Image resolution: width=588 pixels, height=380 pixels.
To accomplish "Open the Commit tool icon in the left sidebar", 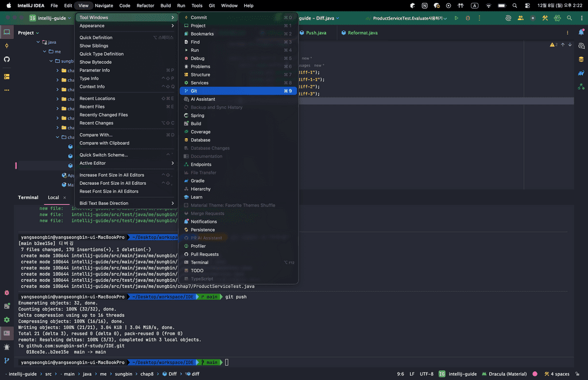I will (7, 46).
